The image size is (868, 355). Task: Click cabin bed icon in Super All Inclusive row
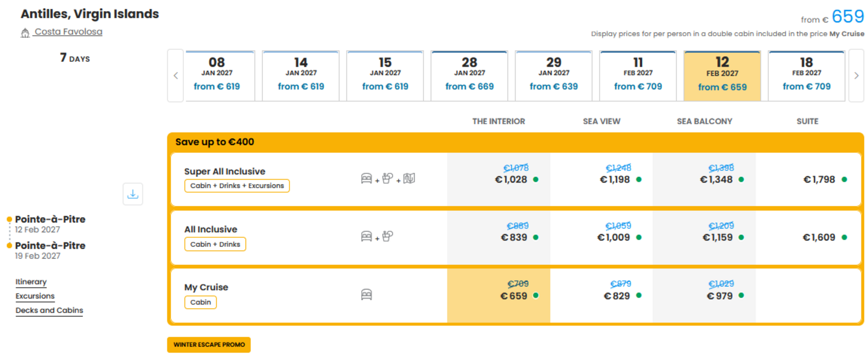(366, 178)
